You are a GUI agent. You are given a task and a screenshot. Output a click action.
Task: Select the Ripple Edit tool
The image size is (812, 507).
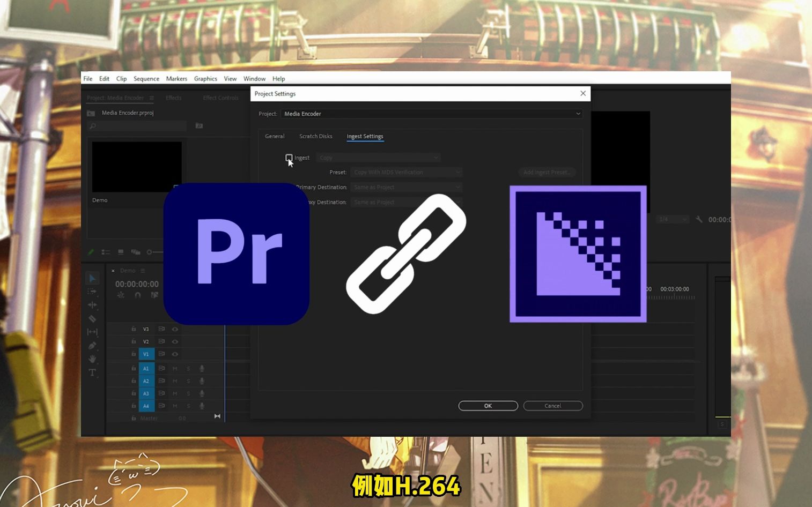coord(92,305)
